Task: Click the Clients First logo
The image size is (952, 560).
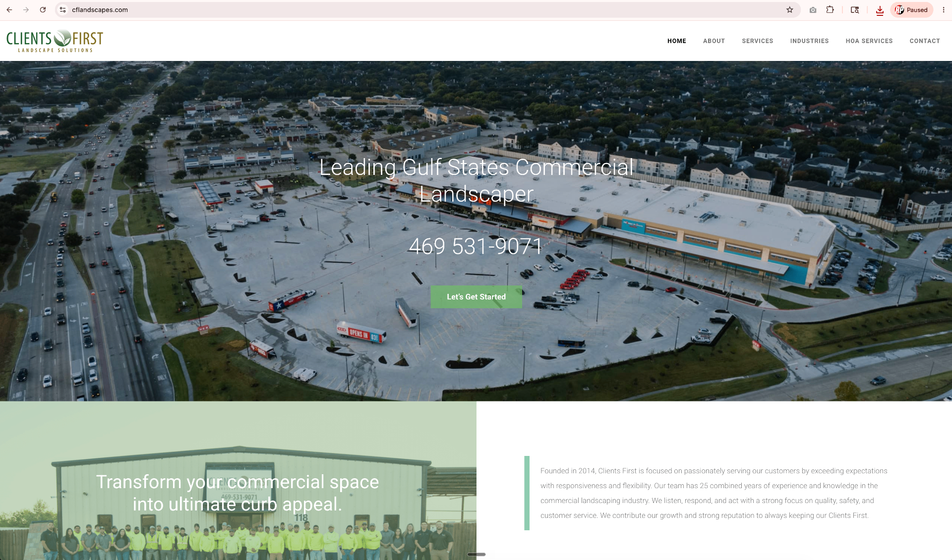Action: click(x=55, y=41)
